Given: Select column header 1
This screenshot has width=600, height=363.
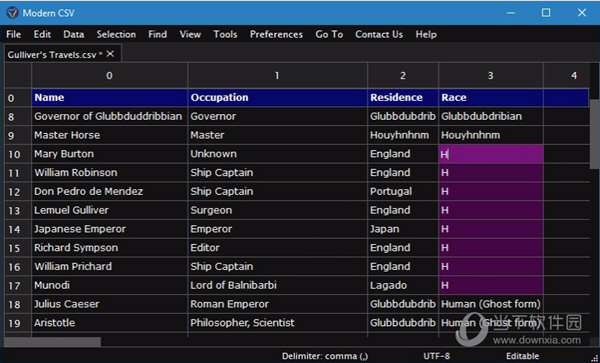Looking at the screenshot, I should point(277,76).
